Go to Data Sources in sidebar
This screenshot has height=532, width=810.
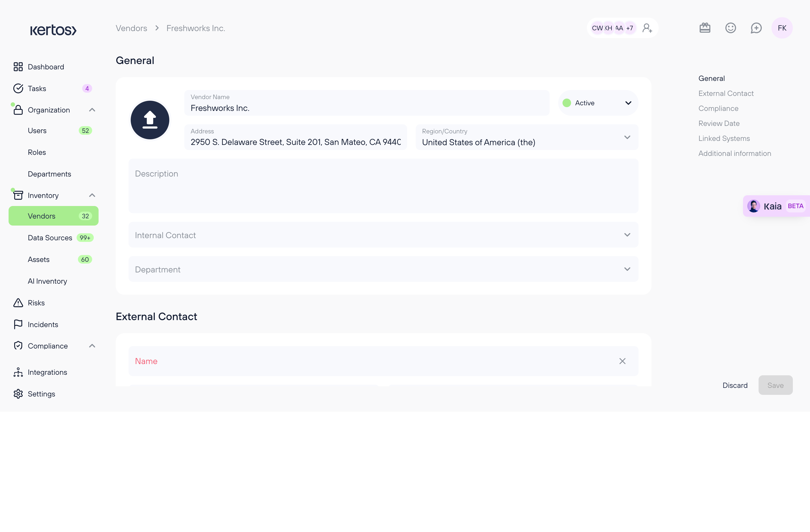(x=50, y=238)
